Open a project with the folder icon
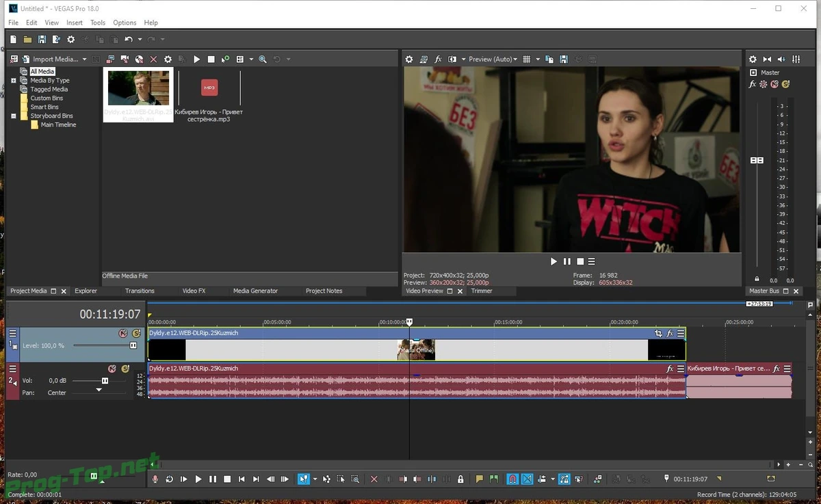 [27, 40]
